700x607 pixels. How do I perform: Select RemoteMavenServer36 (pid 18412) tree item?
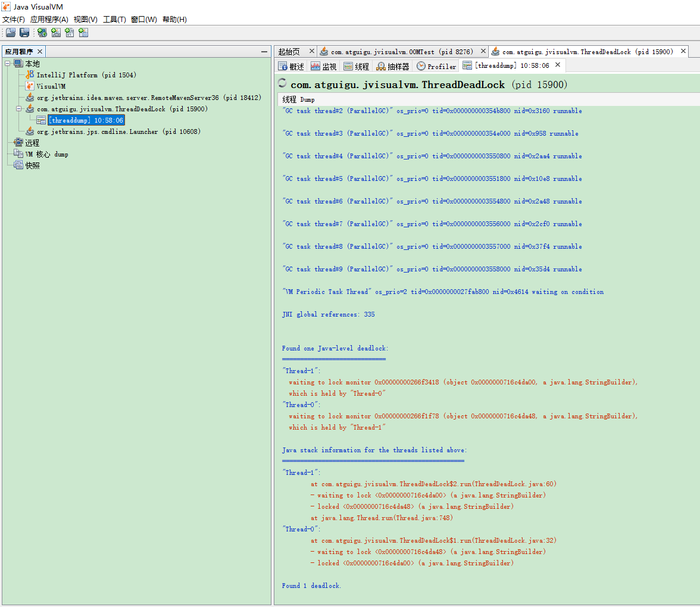(149, 98)
